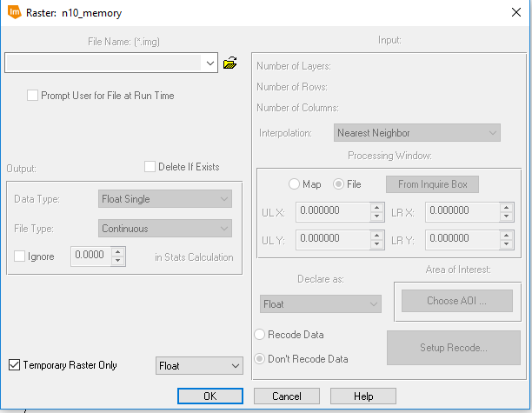532x413 pixels.
Task: Click the Number of Rows label
Action: [x=292, y=87]
